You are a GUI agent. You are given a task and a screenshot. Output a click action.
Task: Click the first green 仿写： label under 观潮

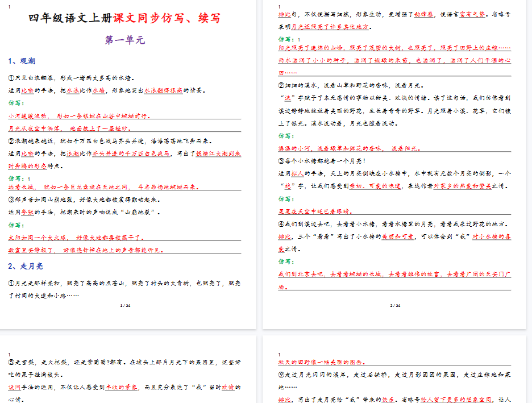[16, 103]
